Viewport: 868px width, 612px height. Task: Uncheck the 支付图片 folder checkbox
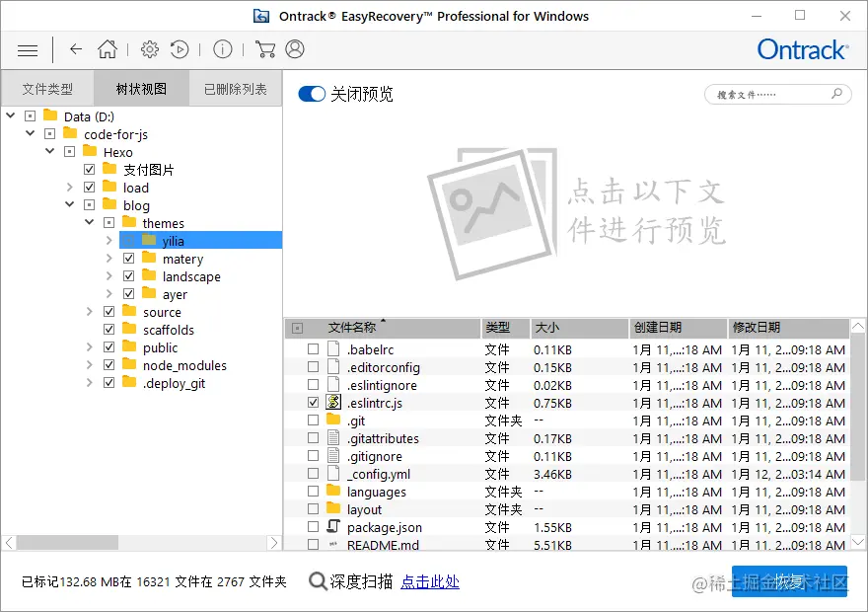click(x=89, y=170)
